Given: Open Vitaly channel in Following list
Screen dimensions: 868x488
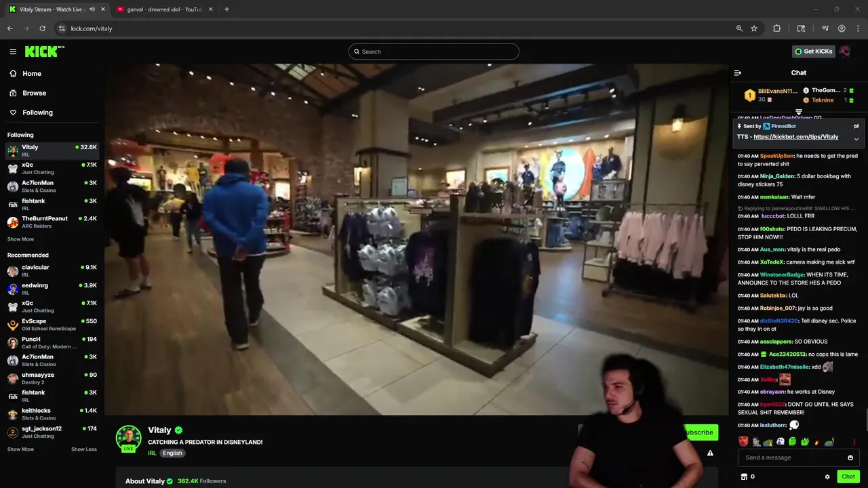Looking at the screenshot, I should pyautogui.click(x=52, y=150).
